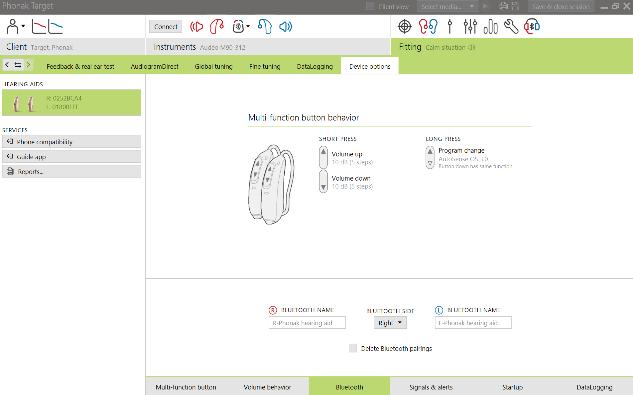Select the red right hearing aid icon
Image resolution: width=633 pixels, height=395 pixels.
[x=217, y=27]
